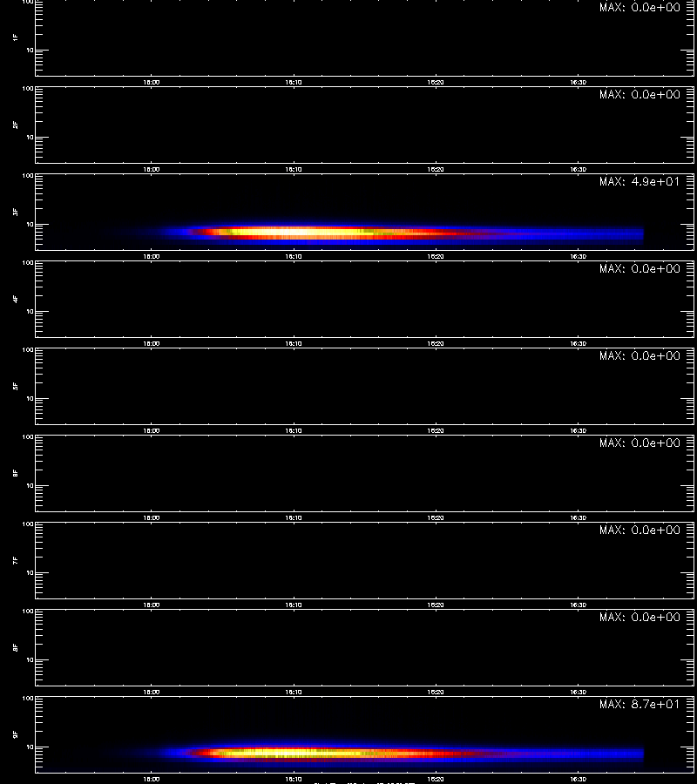Viewport: 697px width, 784px height.
Task: Click the 16:00 time label under panel 1F
Action: [x=152, y=83]
